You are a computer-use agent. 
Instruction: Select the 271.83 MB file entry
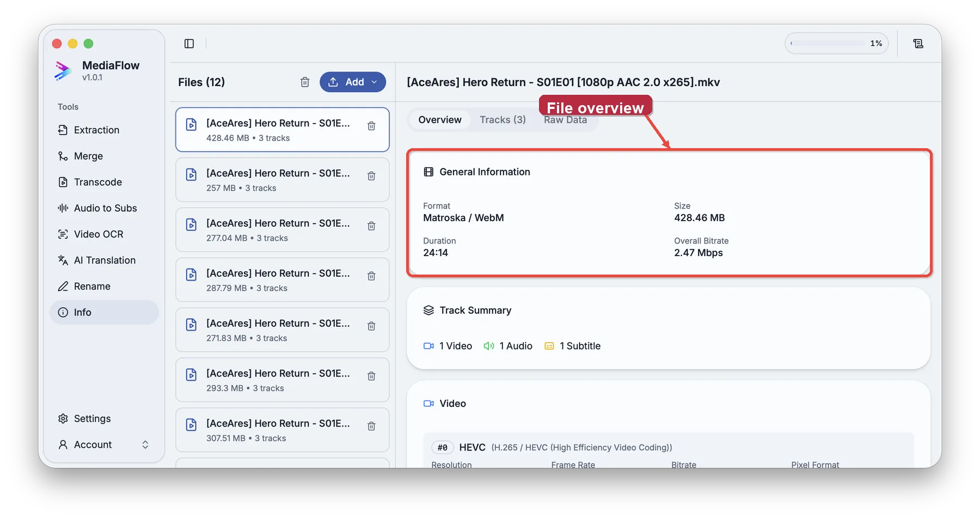pyautogui.click(x=282, y=330)
